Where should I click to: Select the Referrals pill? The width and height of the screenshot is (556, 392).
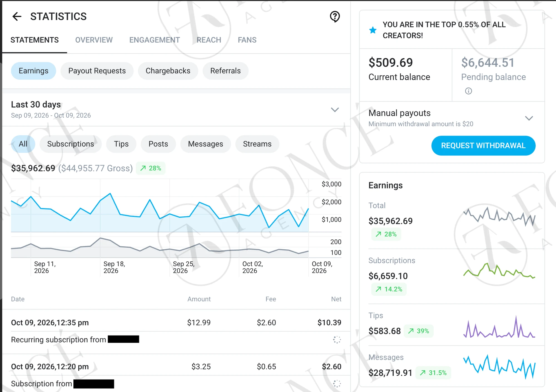click(225, 71)
